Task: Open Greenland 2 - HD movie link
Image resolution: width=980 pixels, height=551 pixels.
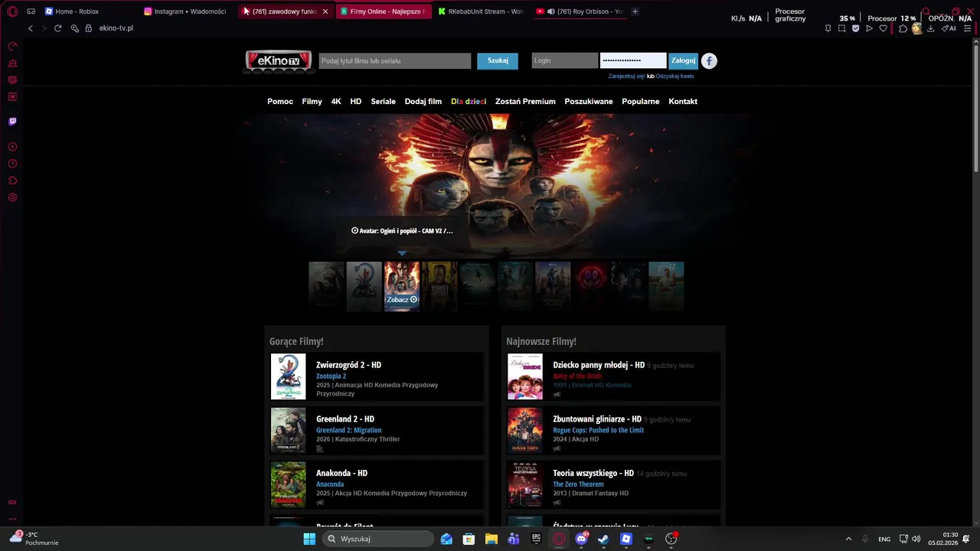Action: (x=345, y=419)
